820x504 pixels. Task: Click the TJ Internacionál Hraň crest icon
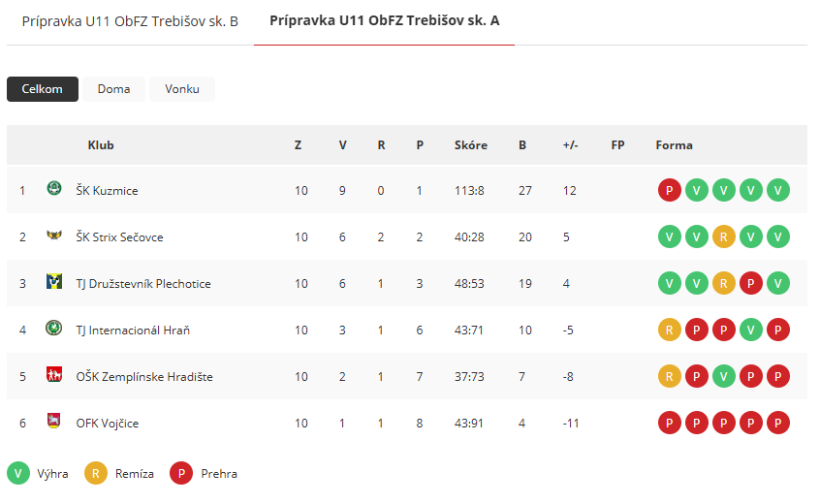pyautogui.click(x=54, y=328)
